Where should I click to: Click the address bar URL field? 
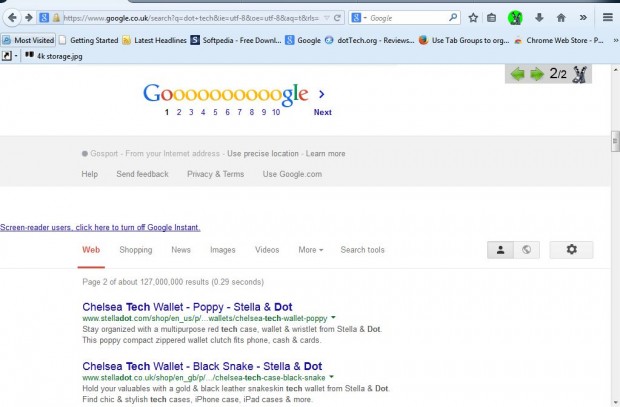191,18
